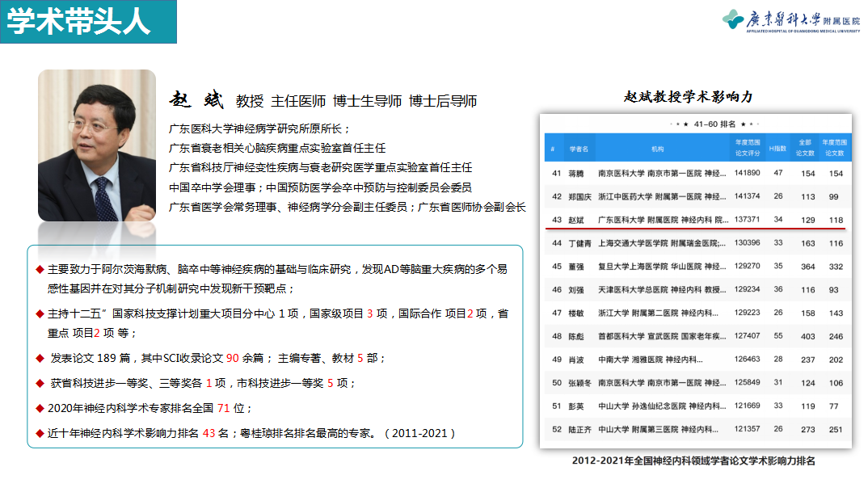Image resolution: width=868 pixels, height=488 pixels.
Task: Click the diamond bullet before 获省科技进步一等奖
Action: 39,382
